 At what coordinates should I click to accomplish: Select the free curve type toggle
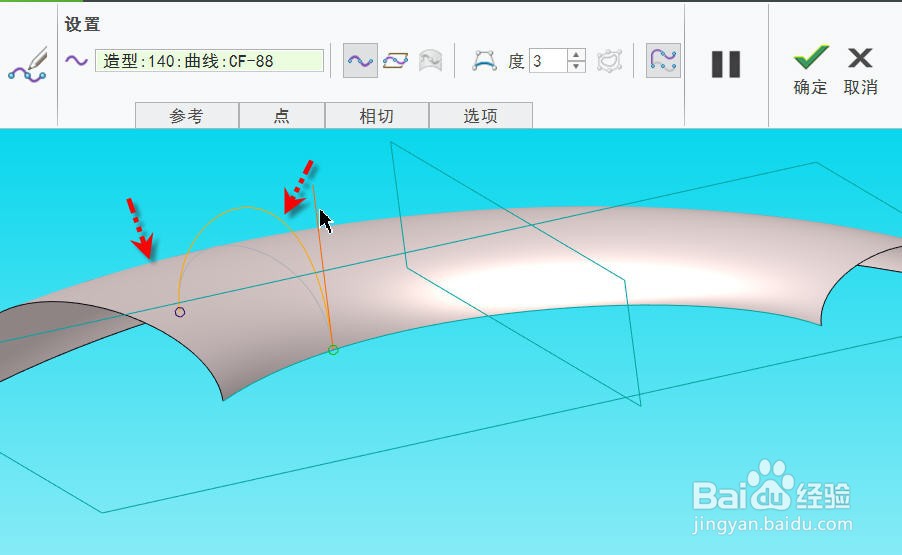point(360,60)
